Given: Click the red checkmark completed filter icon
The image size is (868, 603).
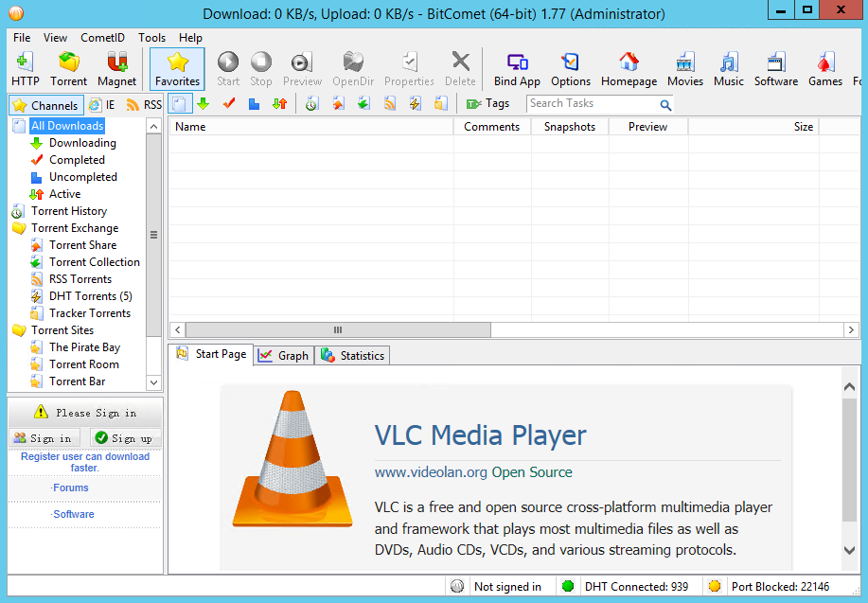Looking at the screenshot, I should pyautogui.click(x=229, y=103).
